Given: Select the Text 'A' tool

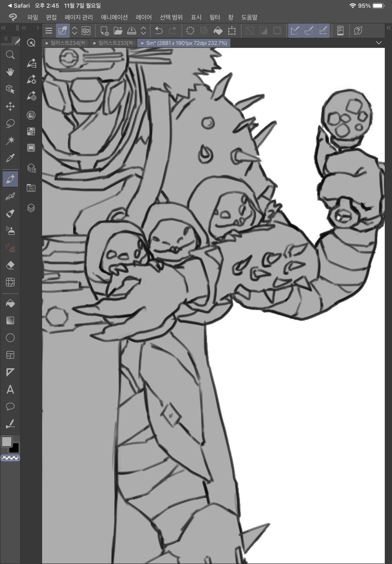Looking at the screenshot, I should click(x=10, y=390).
